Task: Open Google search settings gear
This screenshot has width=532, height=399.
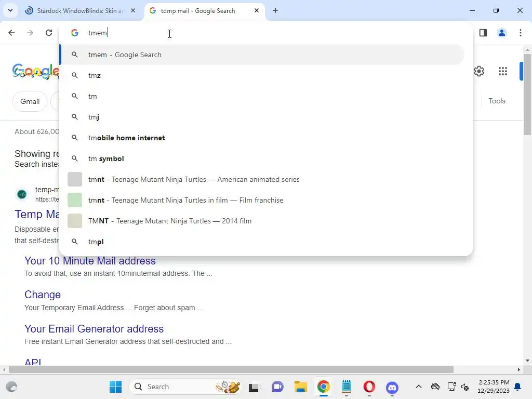Action: coord(478,71)
